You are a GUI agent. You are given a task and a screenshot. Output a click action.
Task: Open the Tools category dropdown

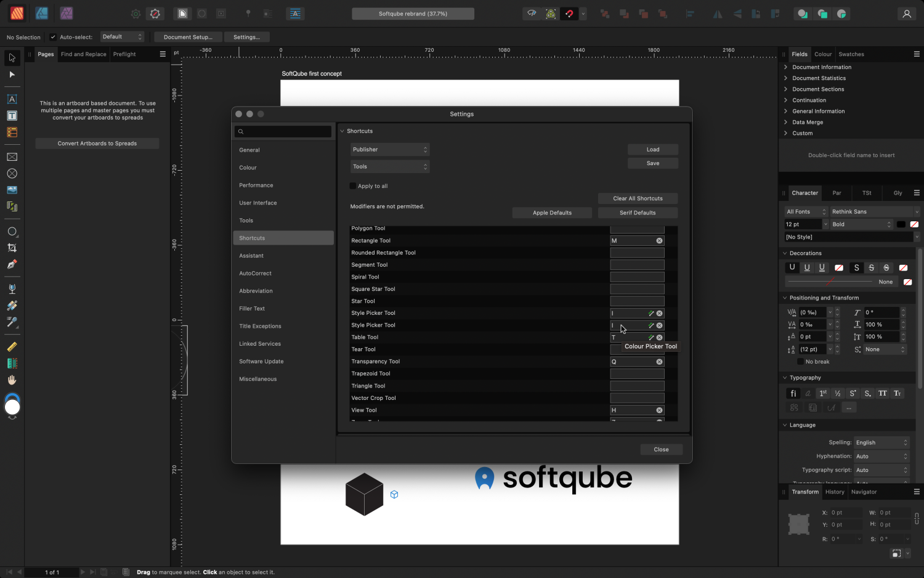coord(390,166)
